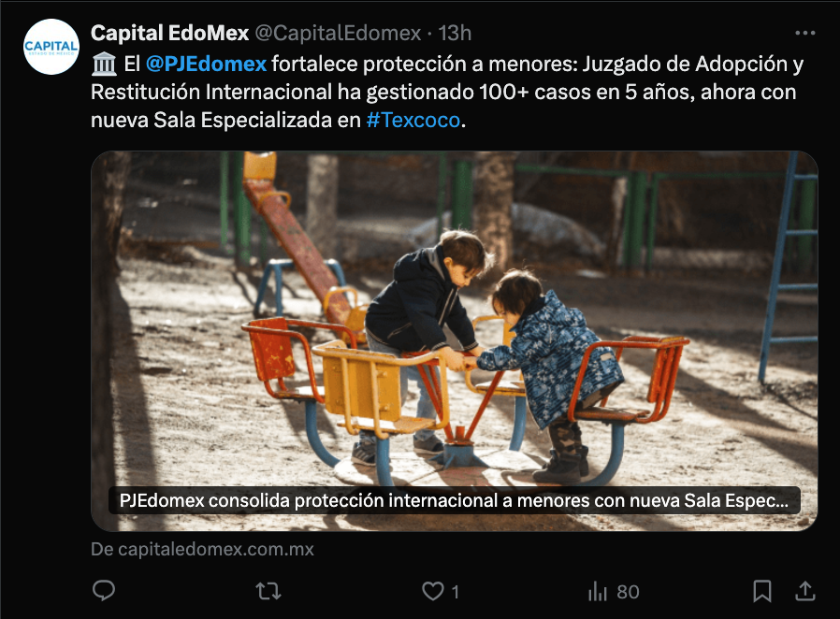The width and height of the screenshot is (840, 619).
Task: Repost this tweet using retweet icon
Action: 268,591
